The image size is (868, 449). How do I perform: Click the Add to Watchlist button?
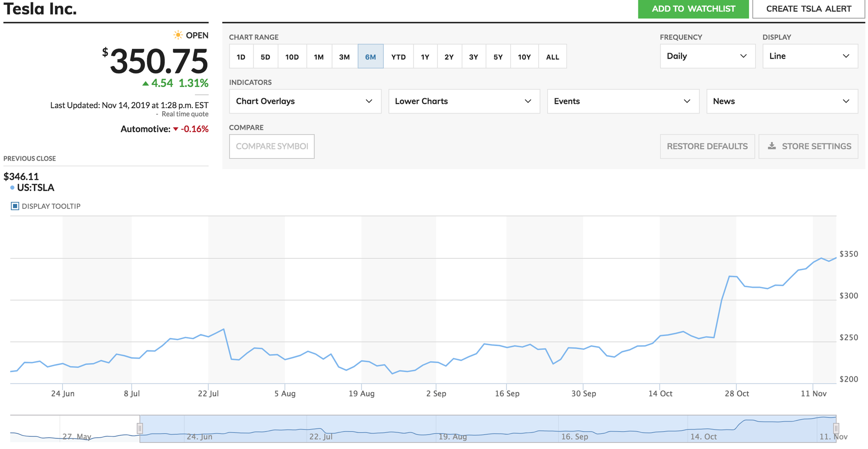pyautogui.click(x=694, y=9)
